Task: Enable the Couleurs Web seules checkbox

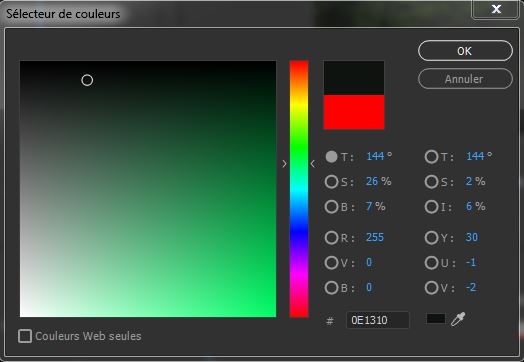Action: click(x=25, y=336)
